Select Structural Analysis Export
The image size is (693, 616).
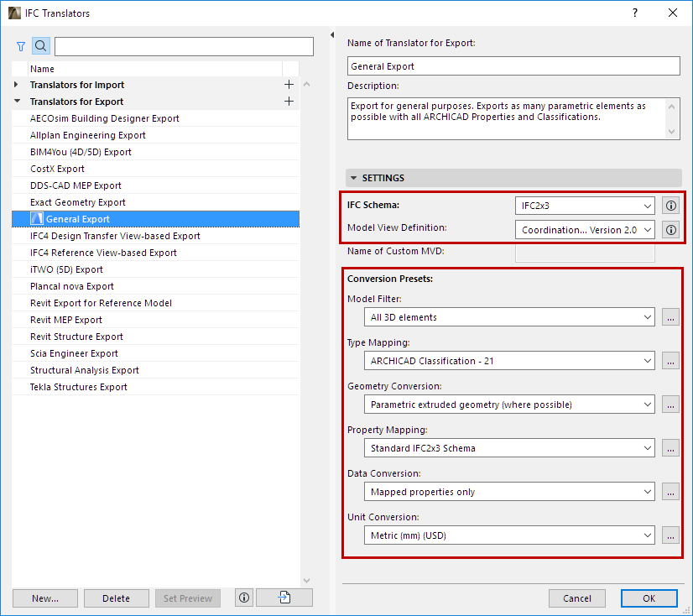(155, 371)
